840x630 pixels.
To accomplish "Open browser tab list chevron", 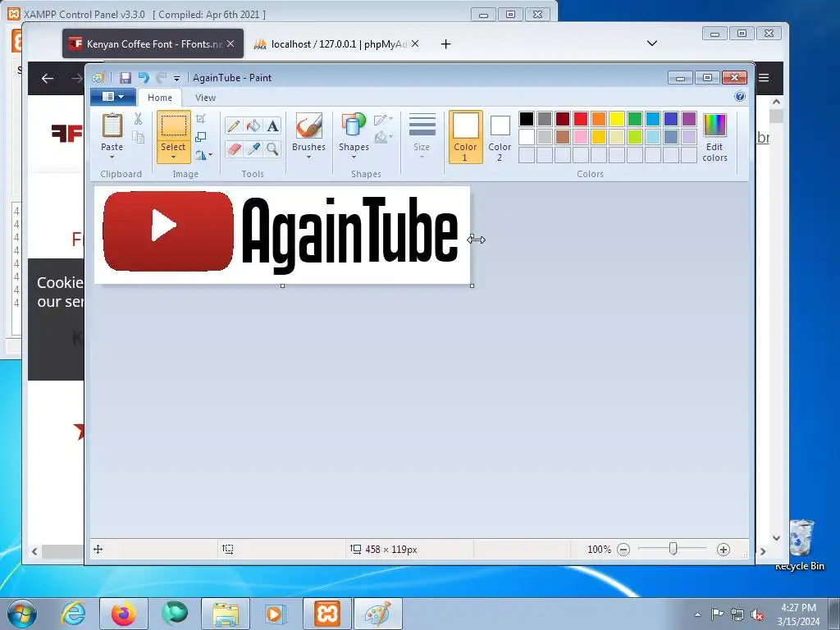I will point(652,43).
